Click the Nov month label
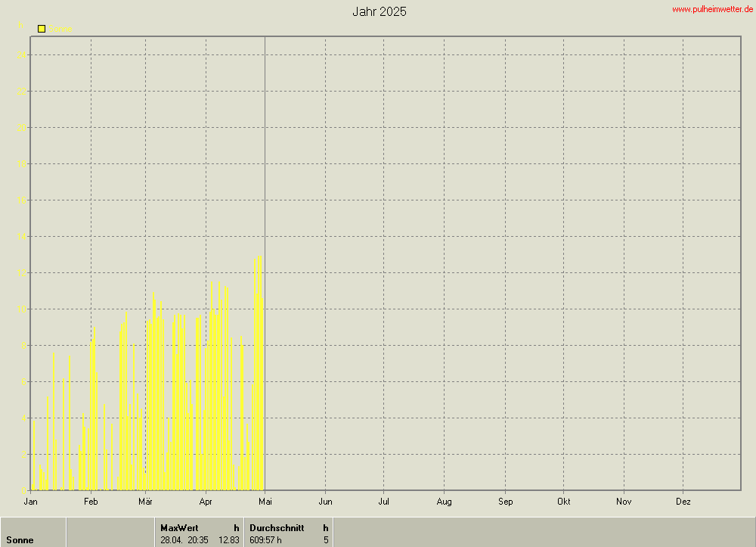 [x=624, y=502]
